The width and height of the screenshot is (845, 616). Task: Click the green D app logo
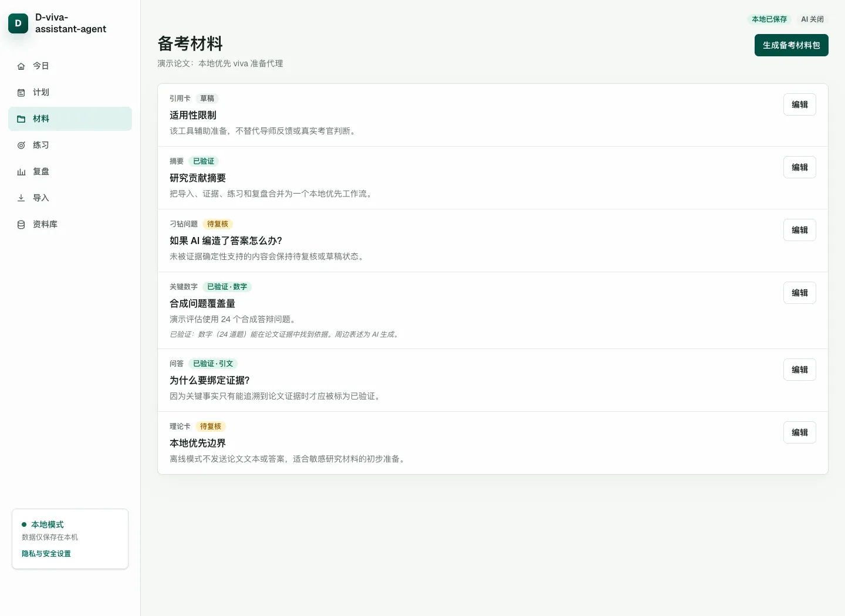click(x=18, y=23)
